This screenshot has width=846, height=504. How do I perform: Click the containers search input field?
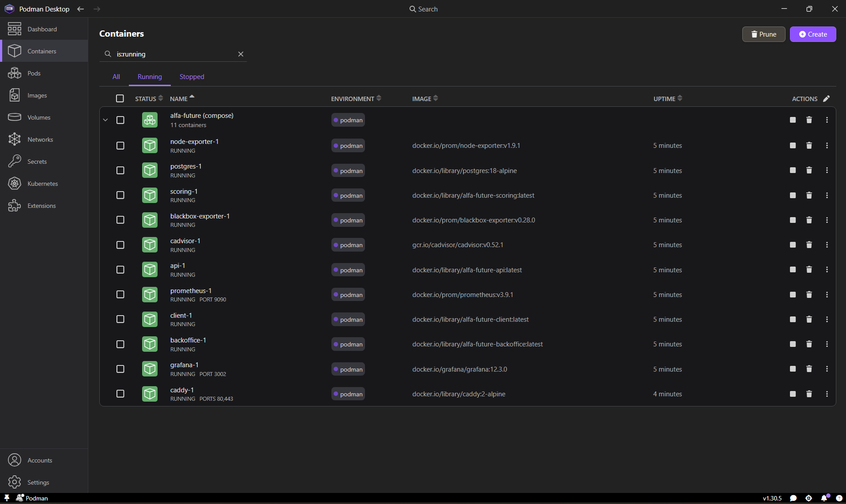173,54
